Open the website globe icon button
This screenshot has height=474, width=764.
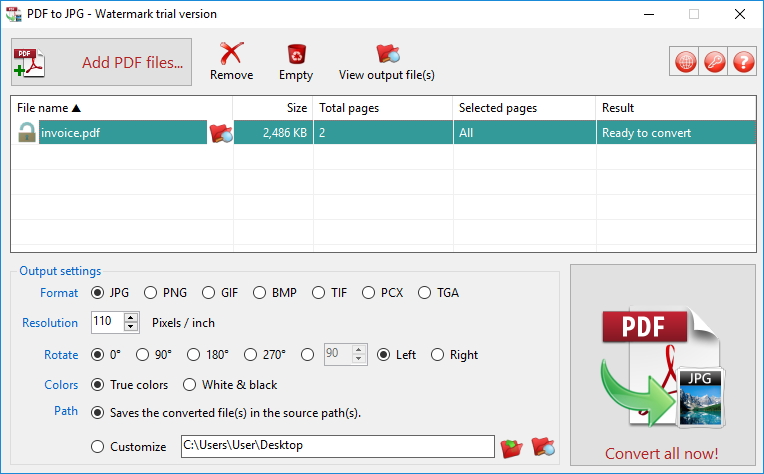point(685,62)
